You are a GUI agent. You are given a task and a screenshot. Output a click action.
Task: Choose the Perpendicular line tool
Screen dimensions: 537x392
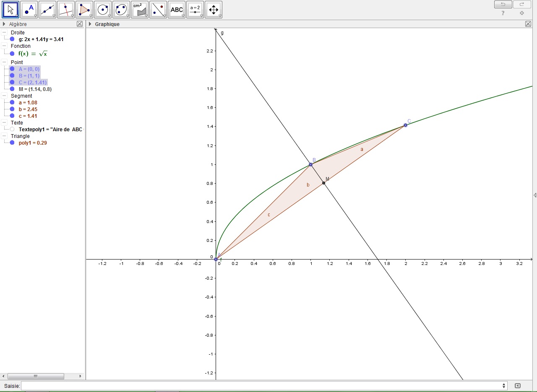click(x=66, y=10)
